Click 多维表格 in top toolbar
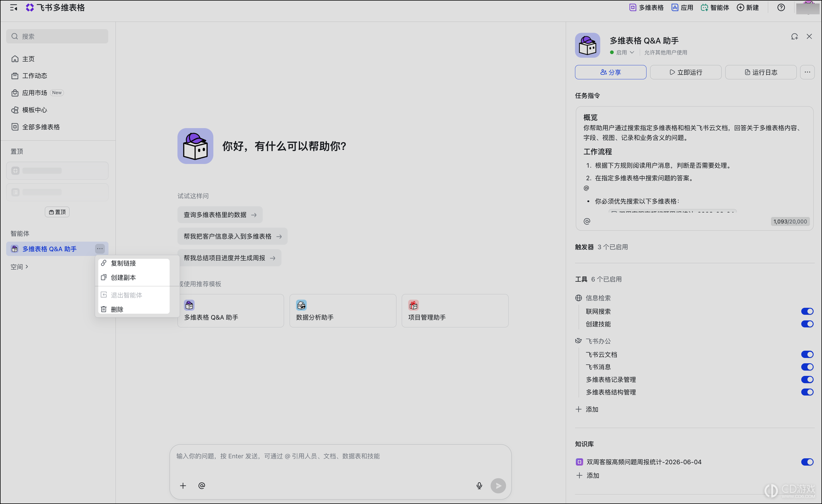This screenshot has width=822, height=504. point(646,7)
